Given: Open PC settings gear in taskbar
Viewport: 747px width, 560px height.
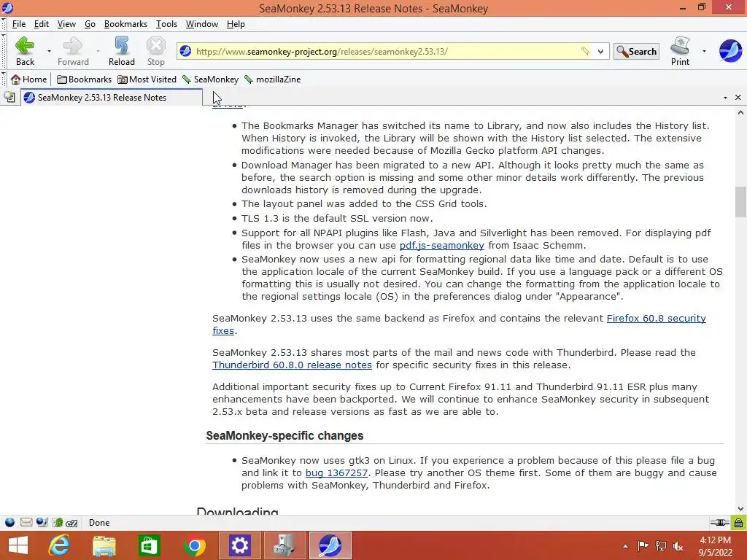Looking at the screenshot, I should 239,545.
